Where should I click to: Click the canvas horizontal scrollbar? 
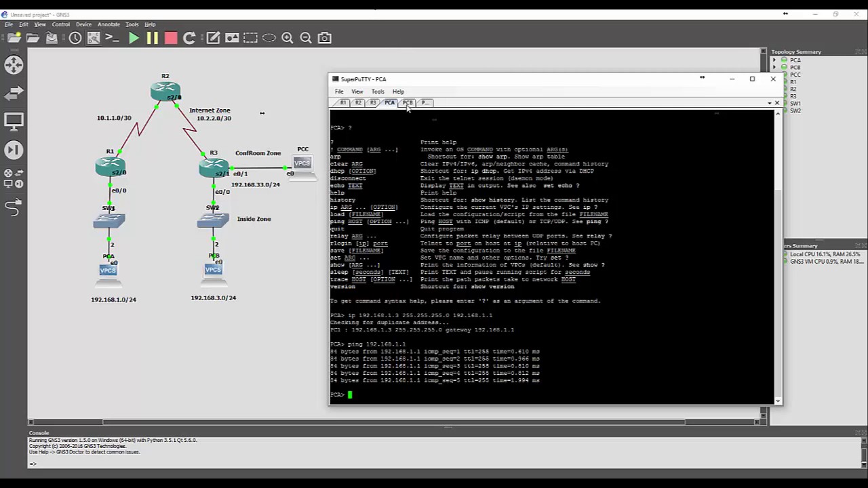(x=393, y=422)
